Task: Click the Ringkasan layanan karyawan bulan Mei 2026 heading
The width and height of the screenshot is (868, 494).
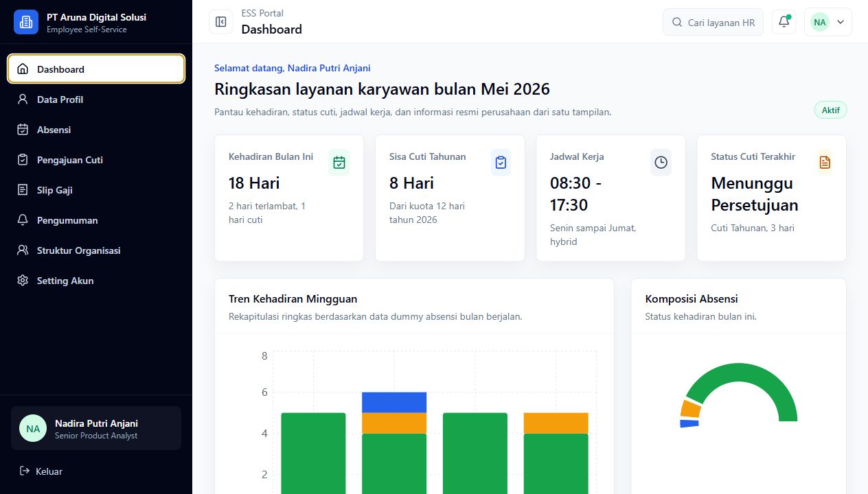Action: coord(382,89)
